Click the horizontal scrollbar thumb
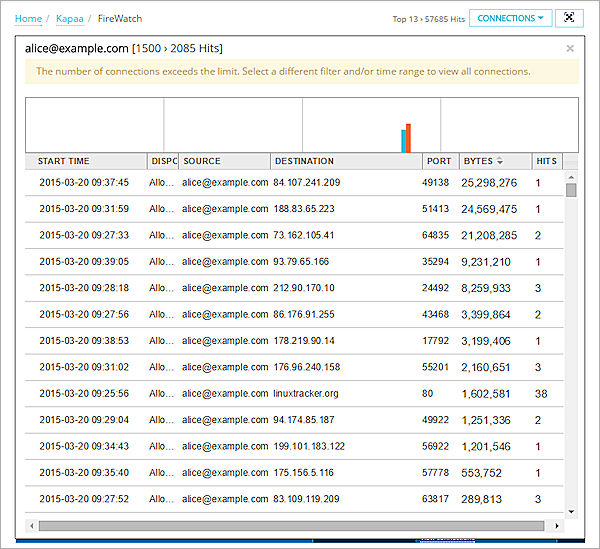 click(x=290, y=525)
